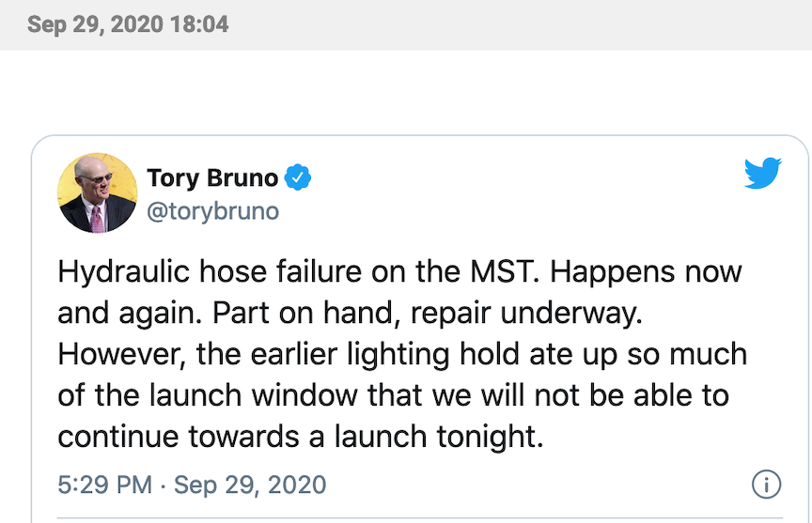Open Tory Bruno's profile photo
This screenshot has width=812, height=523.
tap(98, 192)
